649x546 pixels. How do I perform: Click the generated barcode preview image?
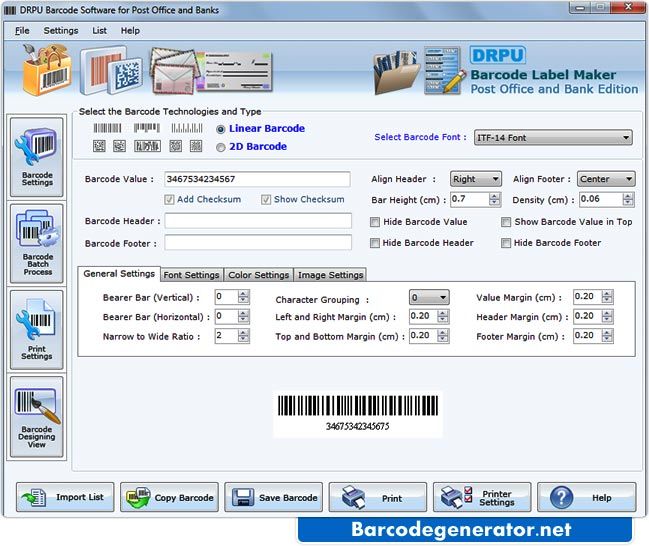point(358,414)
